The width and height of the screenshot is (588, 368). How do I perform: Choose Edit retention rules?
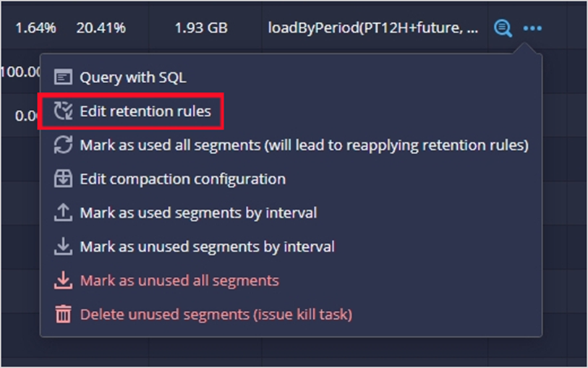pos(145,111)
